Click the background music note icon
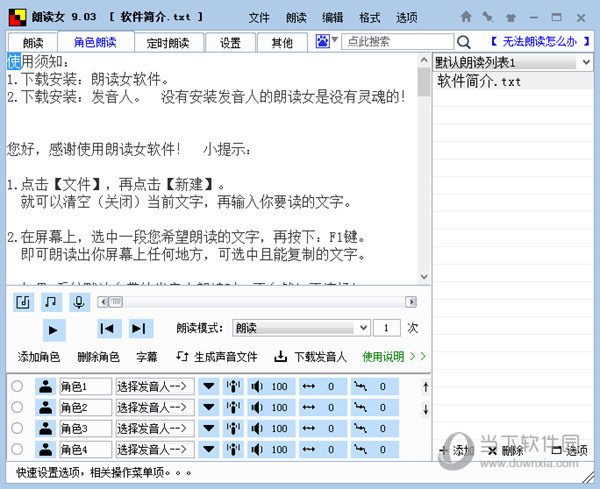 (51, 302)
